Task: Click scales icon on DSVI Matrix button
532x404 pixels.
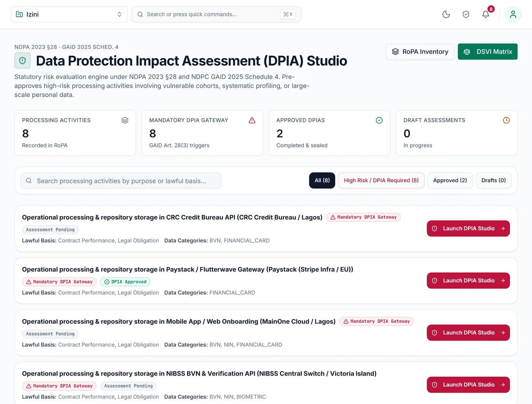Action: coord(467,52)
